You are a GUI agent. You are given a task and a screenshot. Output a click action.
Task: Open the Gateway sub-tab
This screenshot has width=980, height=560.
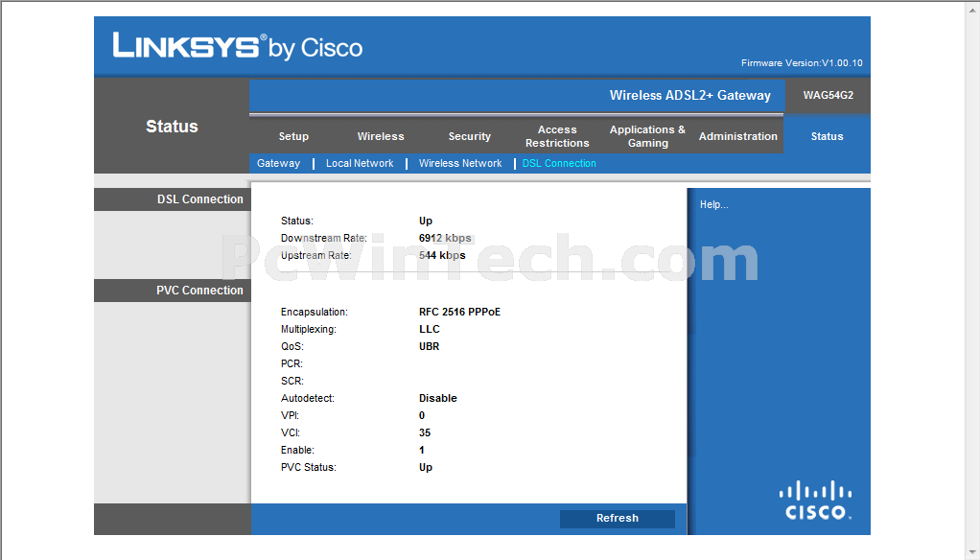coord(278,163)
